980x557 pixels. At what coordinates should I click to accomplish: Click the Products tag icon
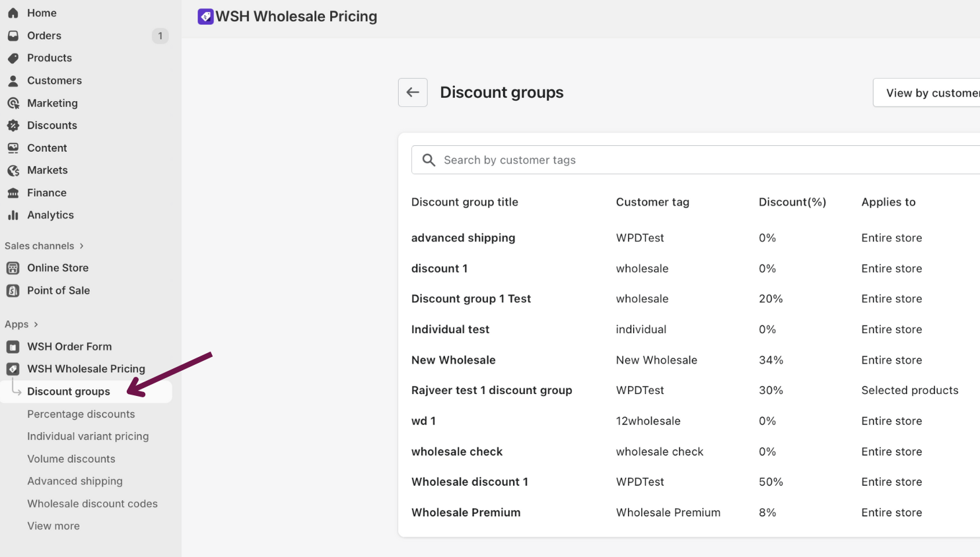(13, 58)
